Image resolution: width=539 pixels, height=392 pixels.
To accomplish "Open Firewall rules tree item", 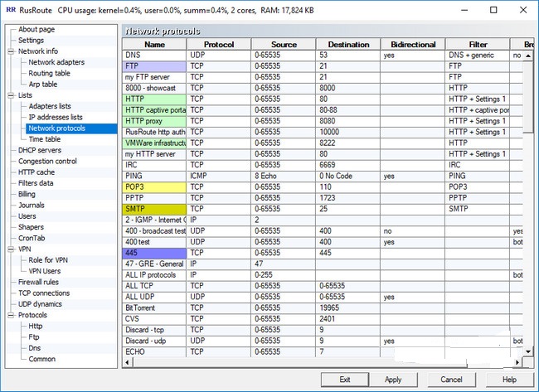I will coord(38,282).
